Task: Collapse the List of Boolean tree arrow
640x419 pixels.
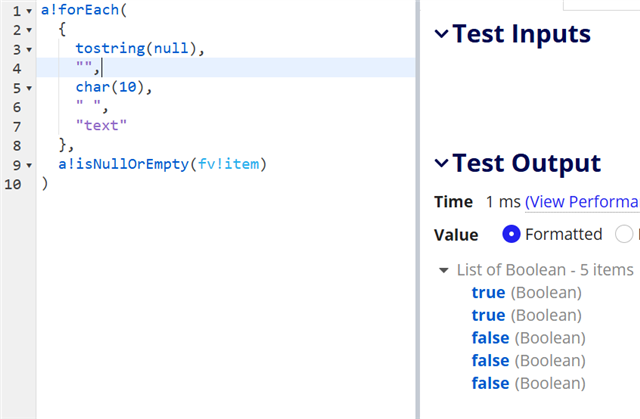Action: tap(443, 270)
